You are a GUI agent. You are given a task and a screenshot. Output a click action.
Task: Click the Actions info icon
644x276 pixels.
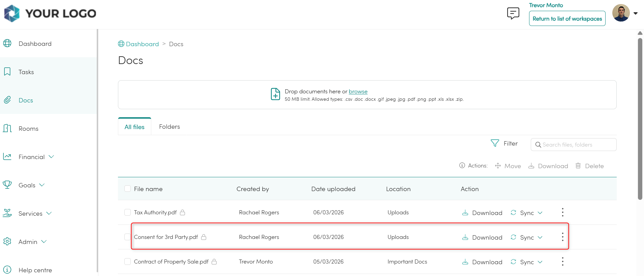462,165
